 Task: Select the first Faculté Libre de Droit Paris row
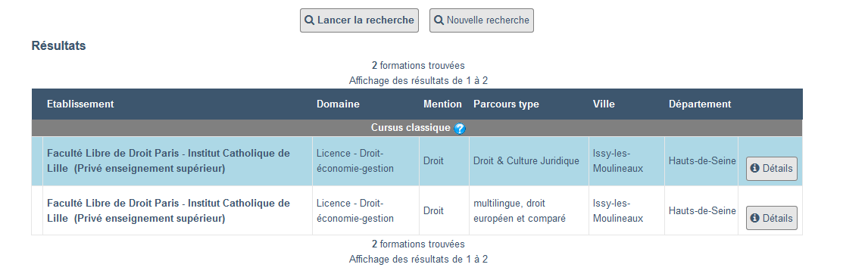click(417, 161)
